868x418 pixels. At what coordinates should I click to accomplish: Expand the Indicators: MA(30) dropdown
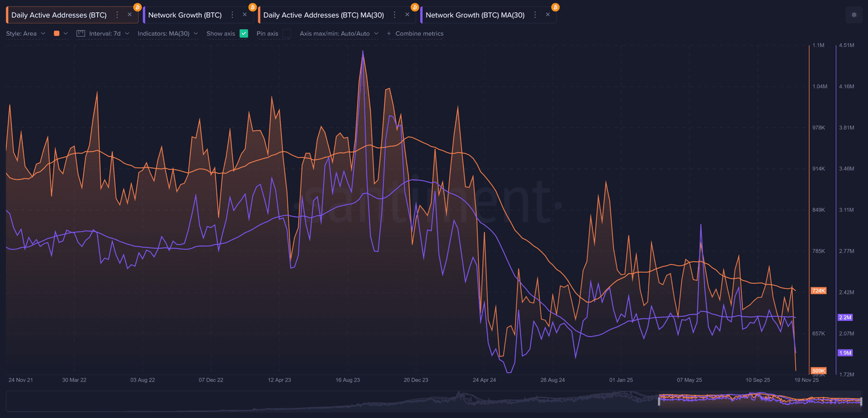[167, 34]
